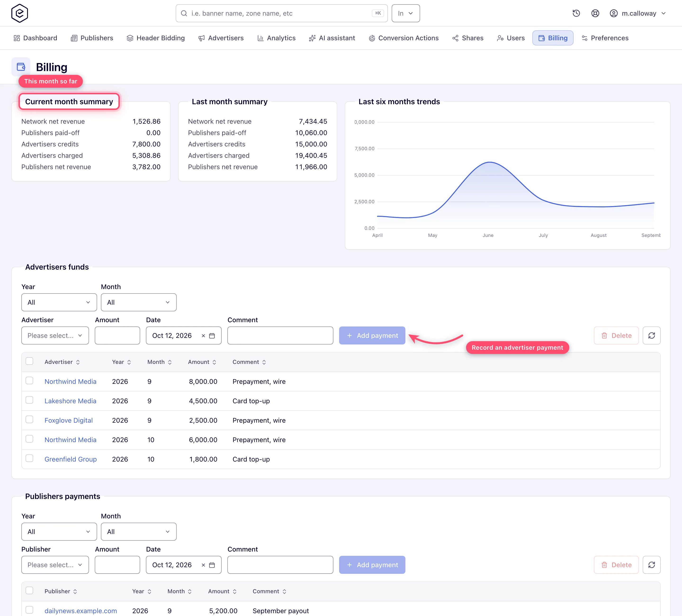Open Year filter in Advertisers funds

pos(59,302)
